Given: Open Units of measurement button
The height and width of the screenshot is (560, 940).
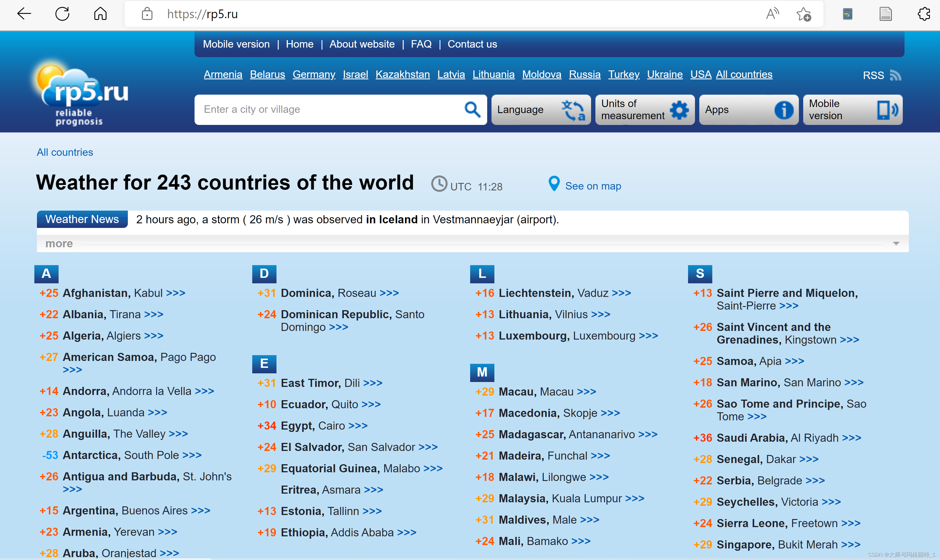Looking at the screenshot, I should tap(645, 110).
